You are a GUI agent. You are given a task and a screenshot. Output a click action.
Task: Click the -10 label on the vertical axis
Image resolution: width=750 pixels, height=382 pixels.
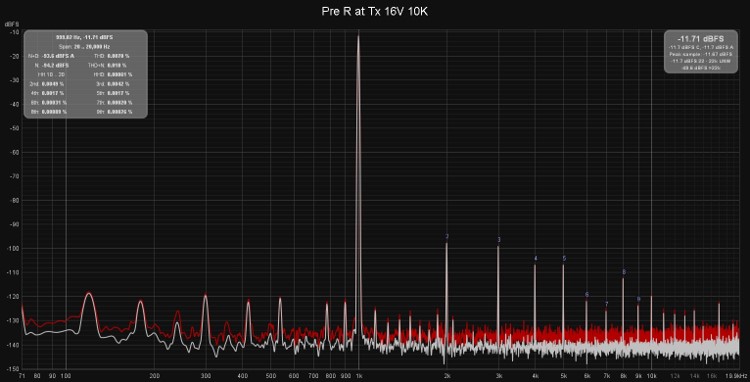pos(14,32)
